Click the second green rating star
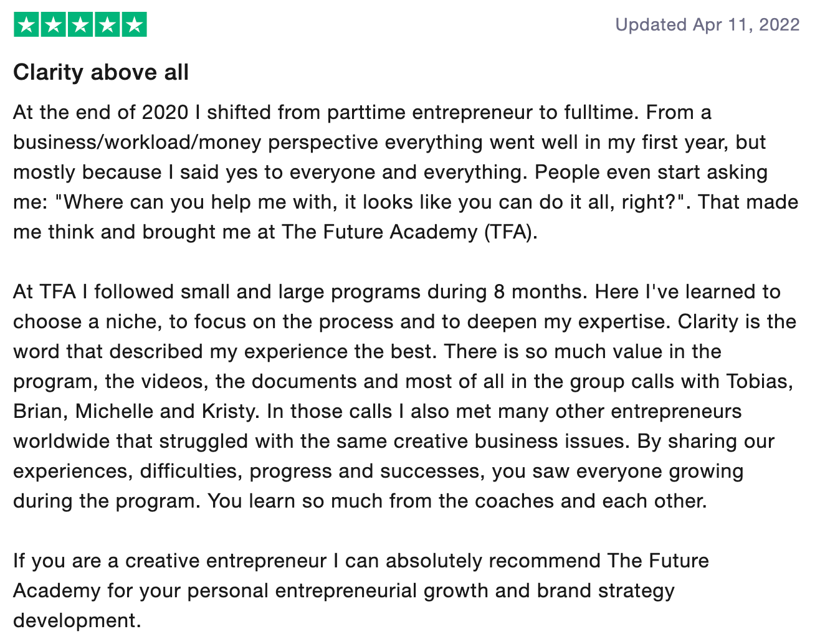 (53, 25)
